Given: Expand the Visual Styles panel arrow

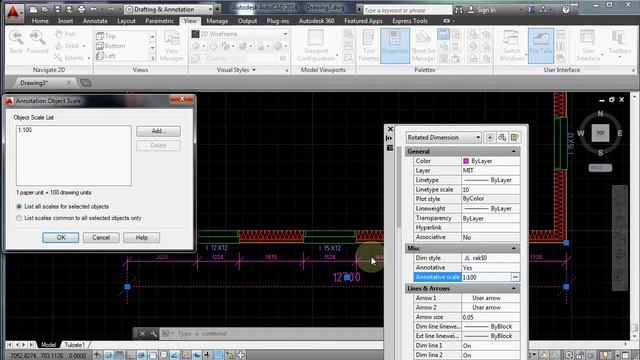Looking at the screenshot, I should (254, 70).
